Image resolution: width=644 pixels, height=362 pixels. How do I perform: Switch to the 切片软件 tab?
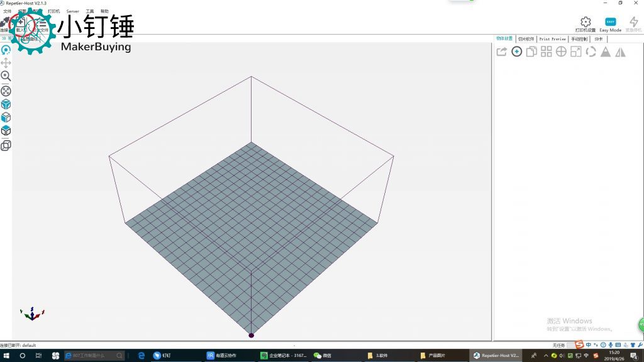pyautogui.click(x=526, y=39)
